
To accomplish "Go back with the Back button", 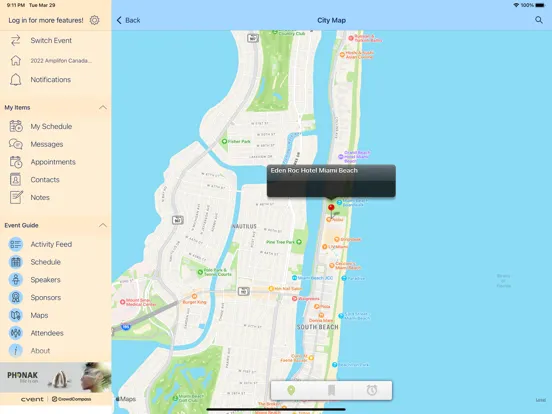I will click(128, 20).
